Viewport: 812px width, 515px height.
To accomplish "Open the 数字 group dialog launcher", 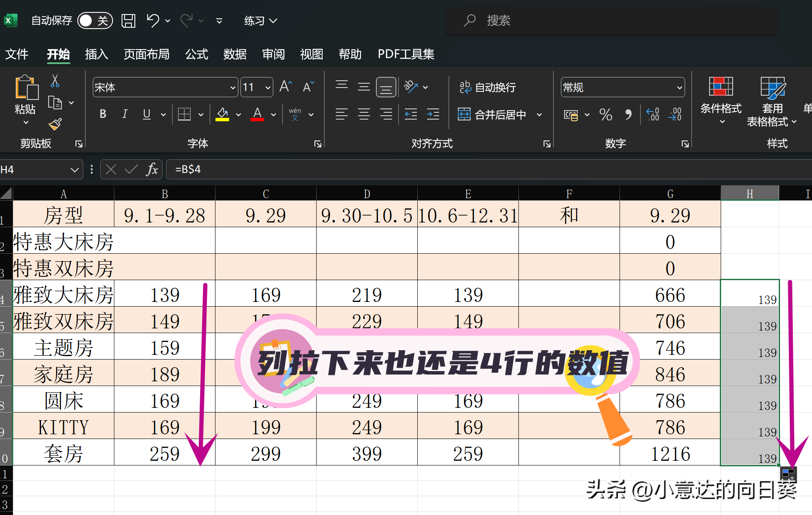I will 685,144.
